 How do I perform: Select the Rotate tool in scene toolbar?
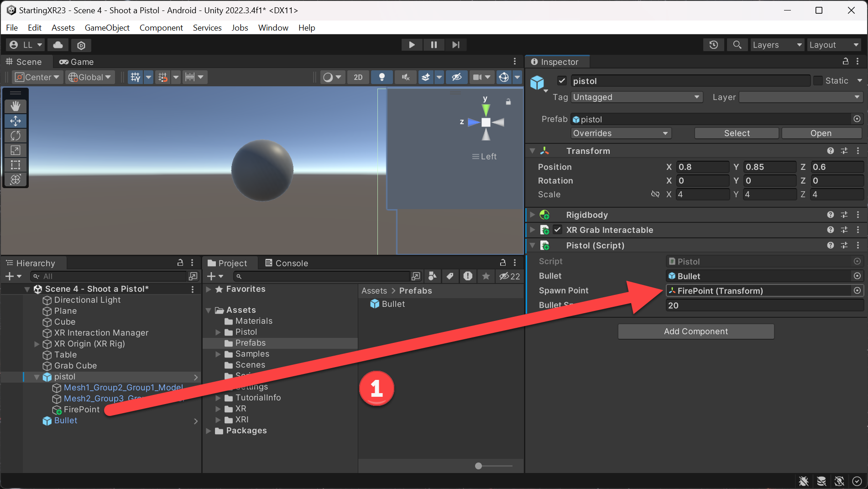click(16, 136)
